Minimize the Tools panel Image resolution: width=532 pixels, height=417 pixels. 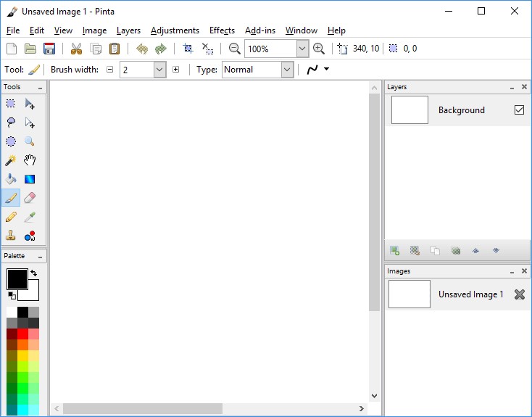pos(41,88)
